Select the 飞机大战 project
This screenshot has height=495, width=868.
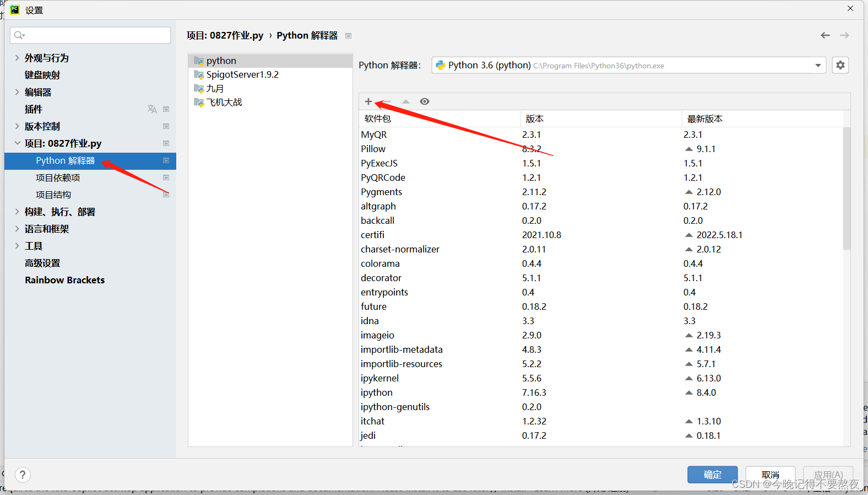click(270, 102)
